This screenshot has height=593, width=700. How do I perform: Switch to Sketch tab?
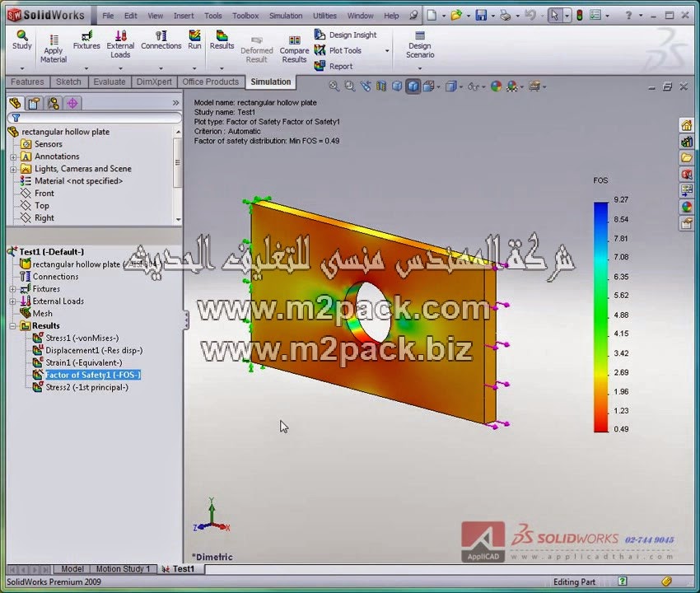click(68, 82)
